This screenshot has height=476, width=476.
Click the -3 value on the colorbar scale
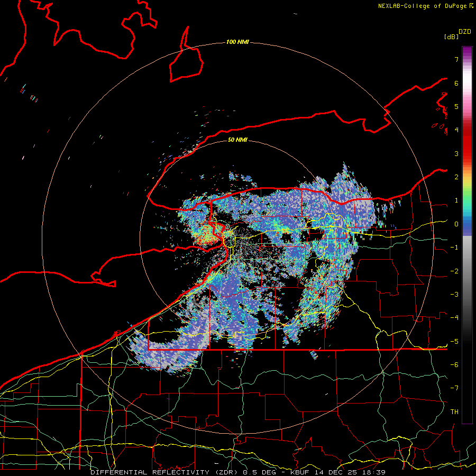pos(454,295)
